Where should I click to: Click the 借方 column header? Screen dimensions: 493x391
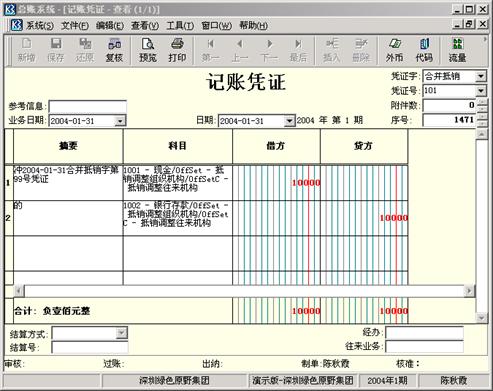coord(276,146)
